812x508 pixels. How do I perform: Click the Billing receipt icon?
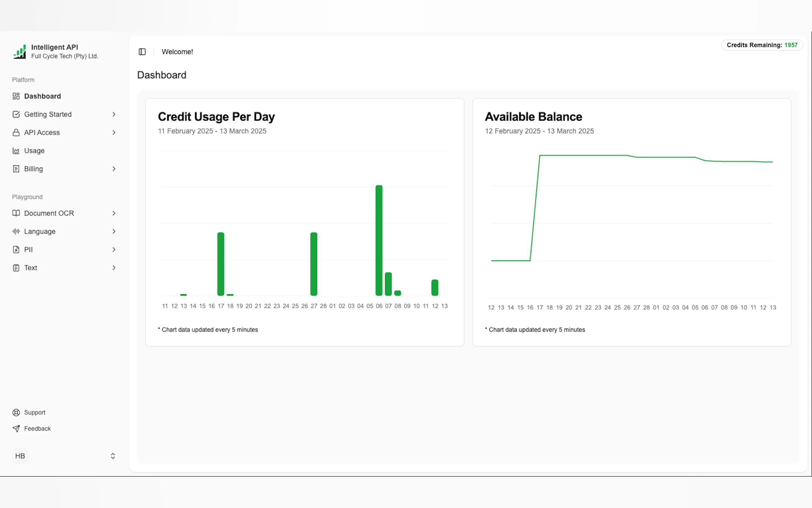click(16, 169)
